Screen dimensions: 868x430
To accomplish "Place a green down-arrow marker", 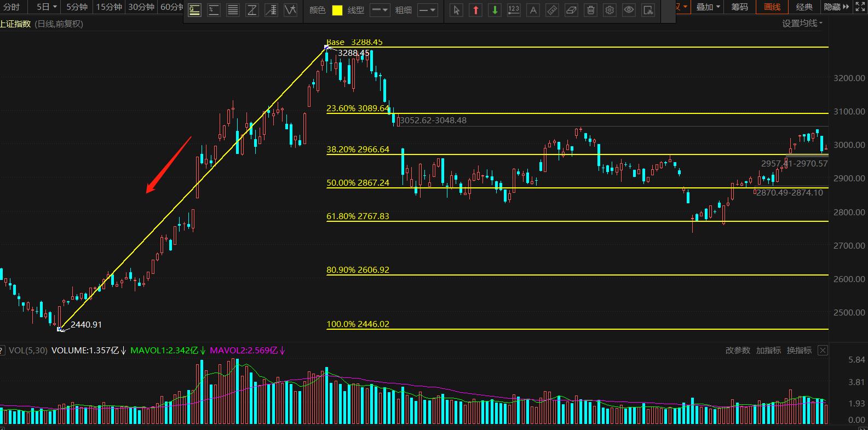I will (x=495, y=10).
